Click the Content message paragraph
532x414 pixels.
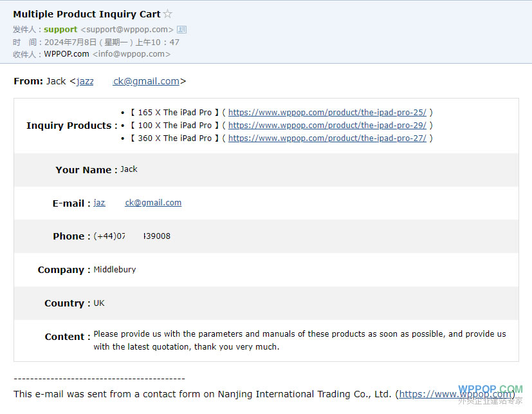299,341
